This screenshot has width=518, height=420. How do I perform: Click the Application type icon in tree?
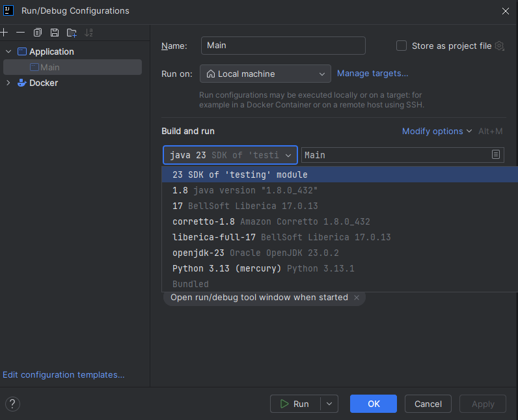(22, 51)
